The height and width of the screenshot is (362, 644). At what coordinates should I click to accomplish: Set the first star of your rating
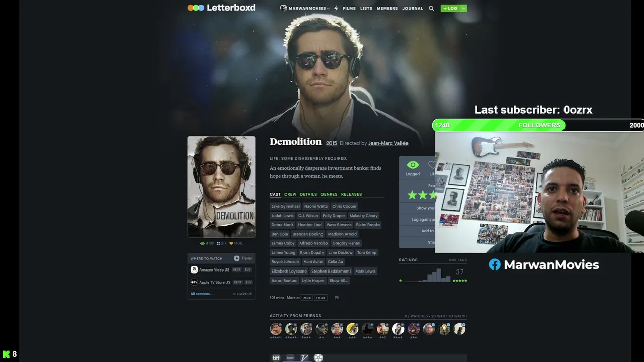pos(412,195)
